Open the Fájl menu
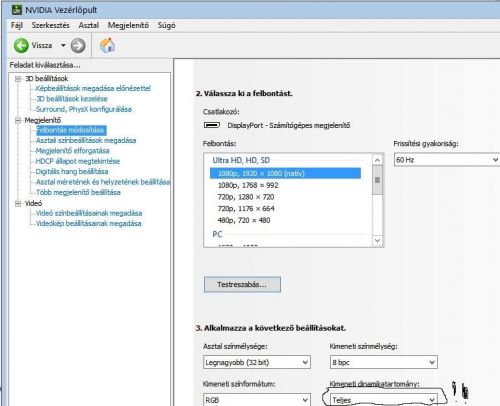 tap(17, 25)
